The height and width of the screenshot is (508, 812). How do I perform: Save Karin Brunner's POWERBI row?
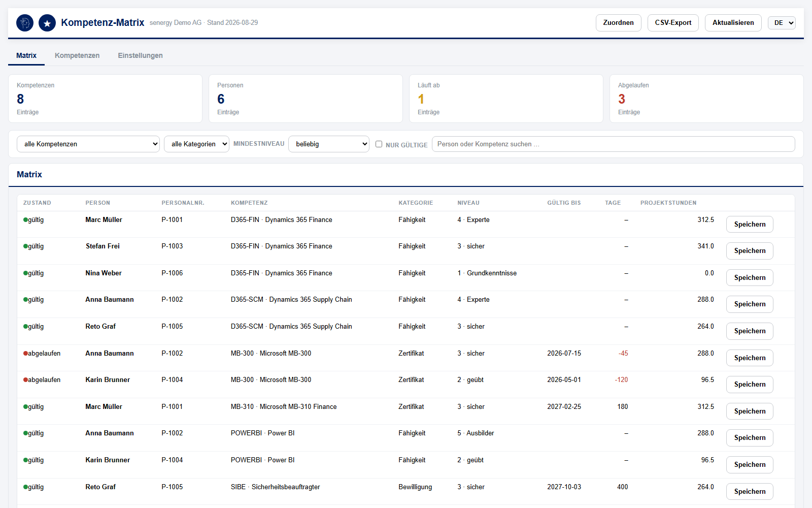click(x=750, y=465)
